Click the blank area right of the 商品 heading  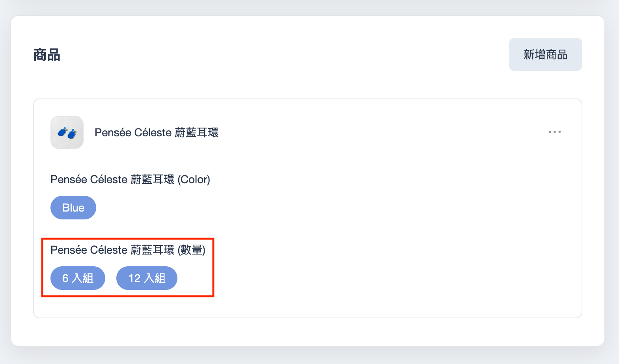pyautogui.click(x=276, y=55)
